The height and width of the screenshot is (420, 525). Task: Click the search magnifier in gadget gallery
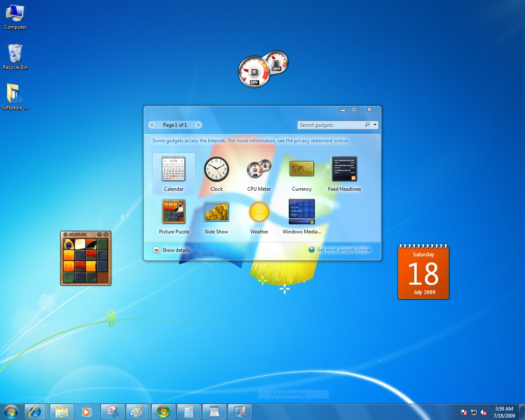pos(367,125)
